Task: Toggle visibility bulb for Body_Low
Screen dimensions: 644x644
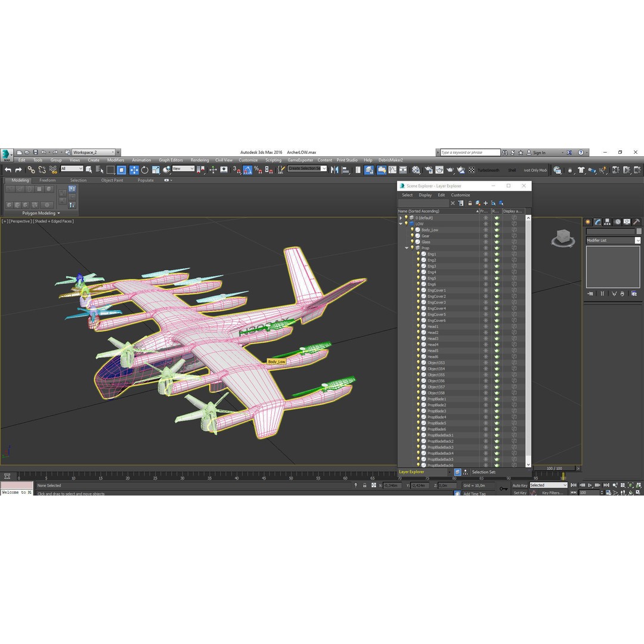Action: 413,230
